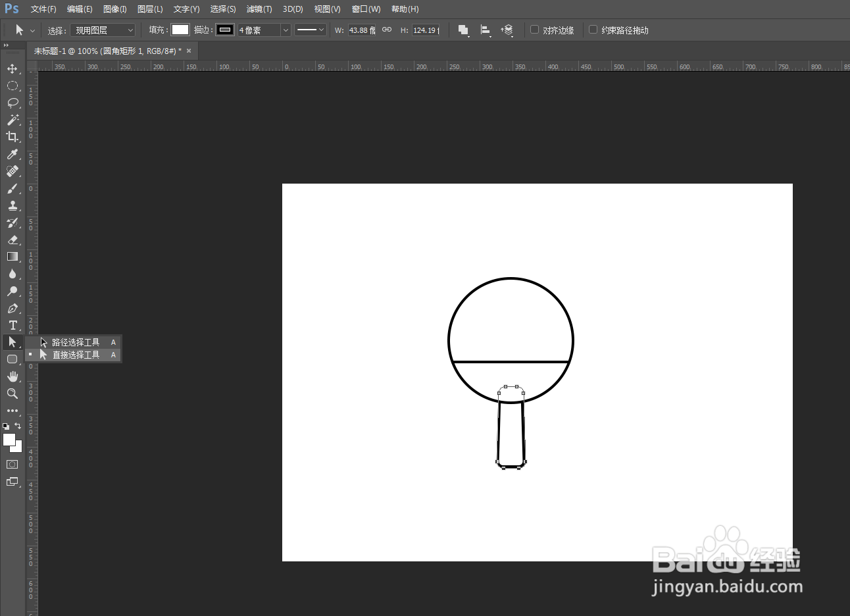Screen dimensions: 850x616
Task: Open the 文件(F) menu
Action: pyautogui.click(x=43, y=9)
